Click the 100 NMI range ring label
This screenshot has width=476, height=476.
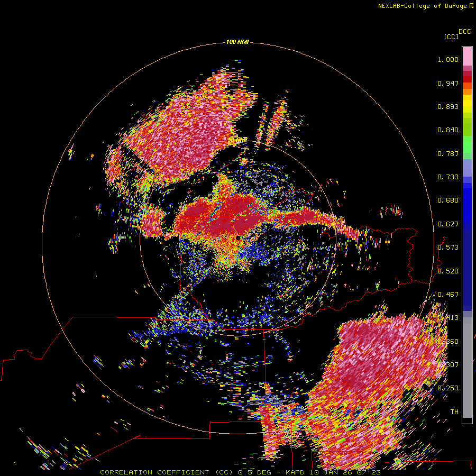(x=237, y=42)
